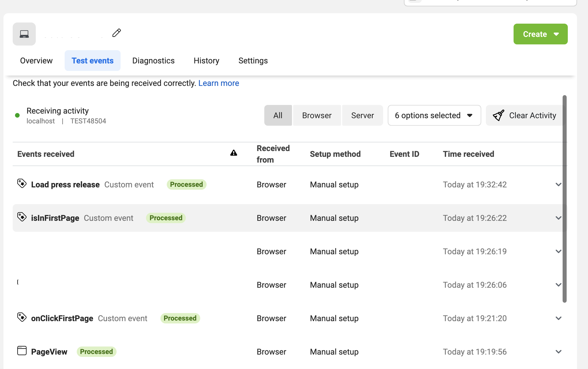Filter events by Server
The image size is (588, 369).
pyautogui.click(x=362, y=115)
